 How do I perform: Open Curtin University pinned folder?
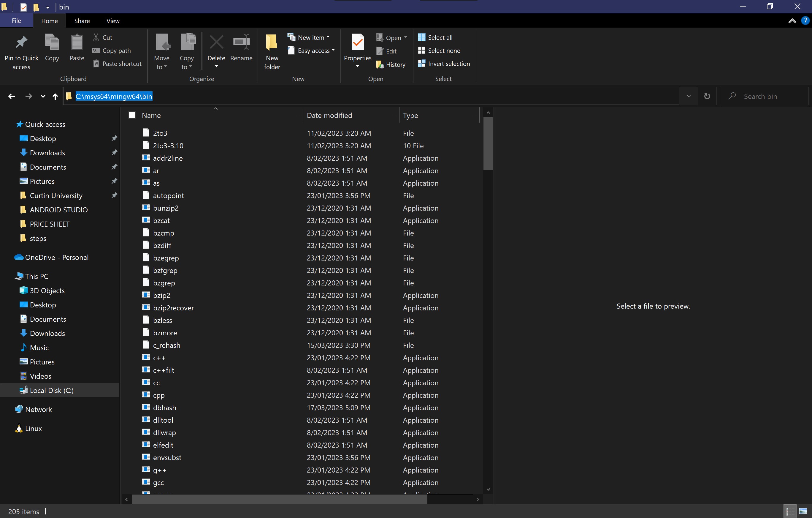point(56,196)
